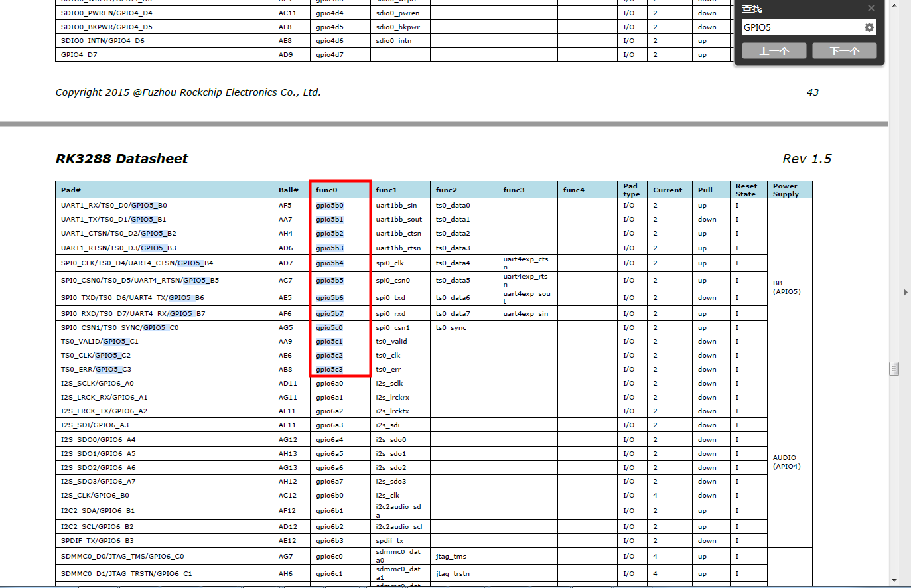Select pad name TS0_VALID/GPIO5_C1

click(100, 342)
